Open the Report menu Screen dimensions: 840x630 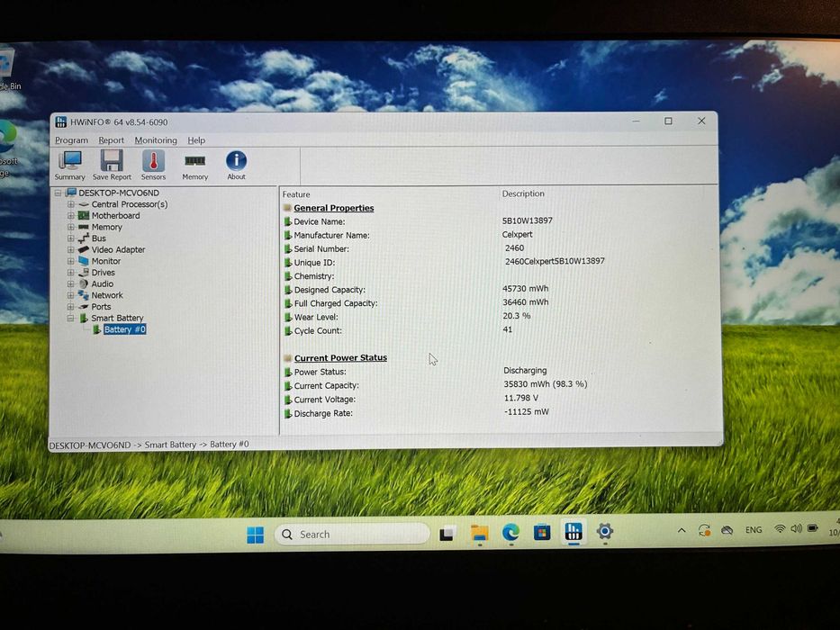111,140
